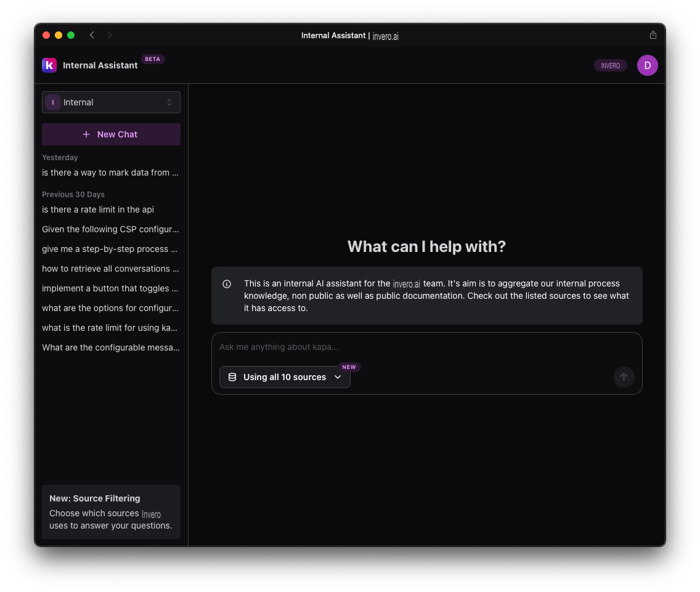Click the database icon beside sources
Screen dimensions: 700x592
[232, 377]
